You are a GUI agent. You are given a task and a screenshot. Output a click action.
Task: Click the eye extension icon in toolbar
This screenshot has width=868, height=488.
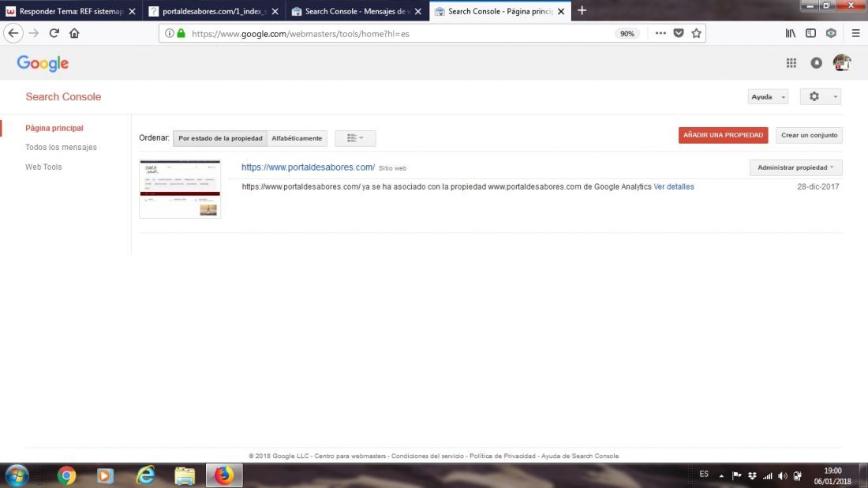pos(831,33)
